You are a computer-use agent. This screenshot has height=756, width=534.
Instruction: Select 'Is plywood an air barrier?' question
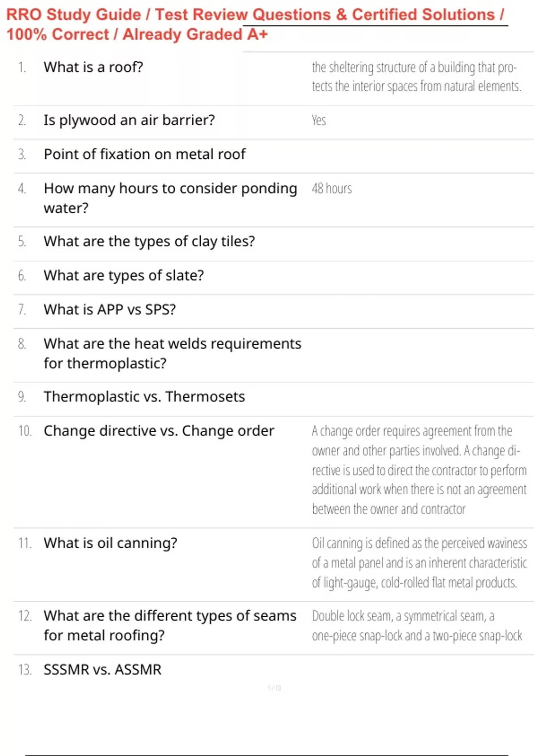point(129,120)
